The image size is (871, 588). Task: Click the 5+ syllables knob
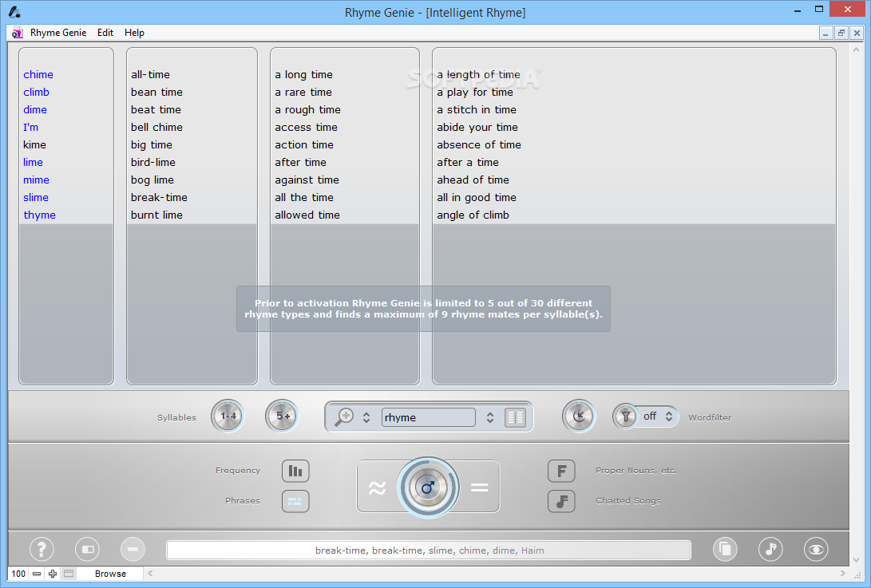pos(283,416)
